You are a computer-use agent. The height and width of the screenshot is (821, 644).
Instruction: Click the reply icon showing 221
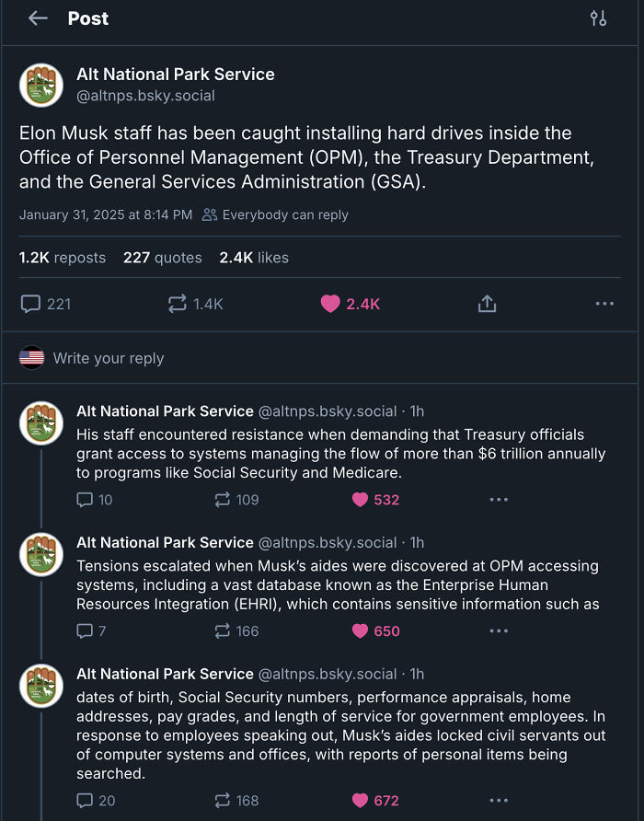point(30,304)
